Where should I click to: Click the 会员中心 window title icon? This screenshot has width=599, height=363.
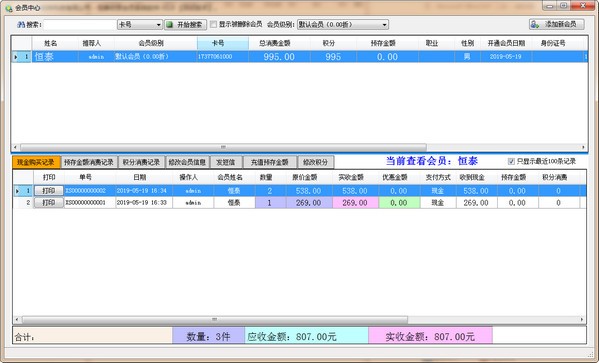click(x=8, y=8)
